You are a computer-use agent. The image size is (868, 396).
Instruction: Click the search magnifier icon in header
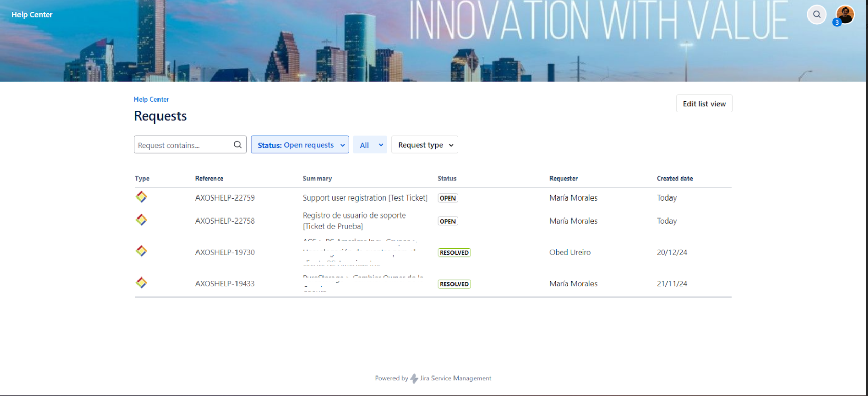pos(816,14)
